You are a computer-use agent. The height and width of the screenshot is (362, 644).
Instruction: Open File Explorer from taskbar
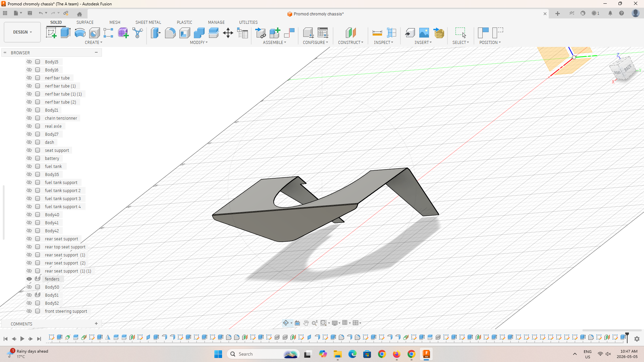point(337,354)
